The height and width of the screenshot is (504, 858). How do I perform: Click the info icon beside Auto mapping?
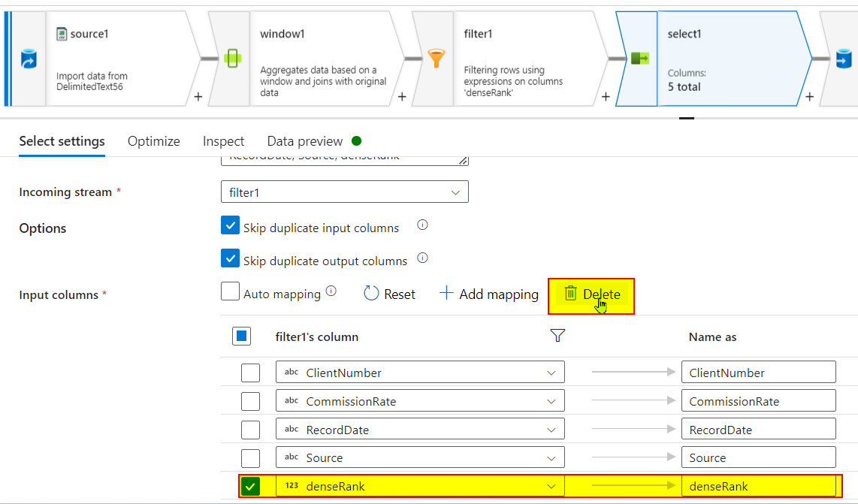click(329, 290)
